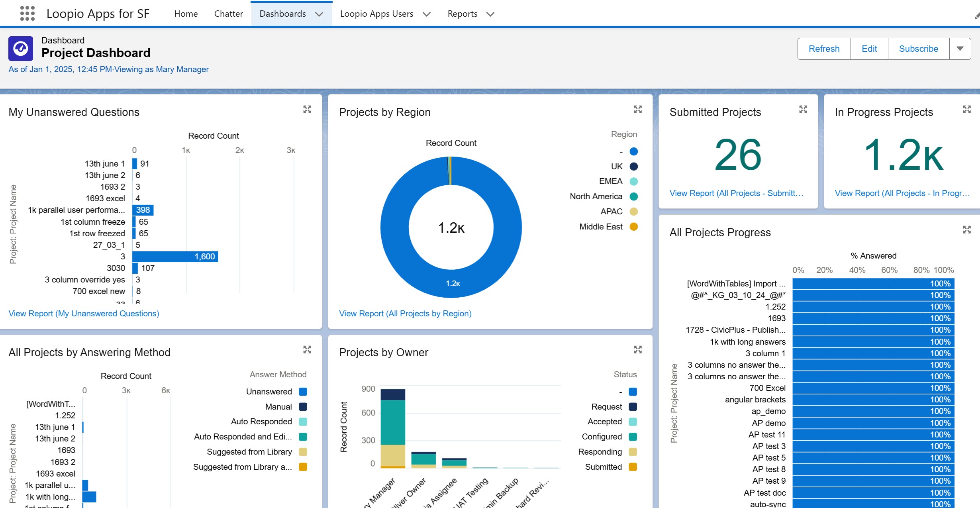Click the dash region blue legend swatch

(634, 151)
